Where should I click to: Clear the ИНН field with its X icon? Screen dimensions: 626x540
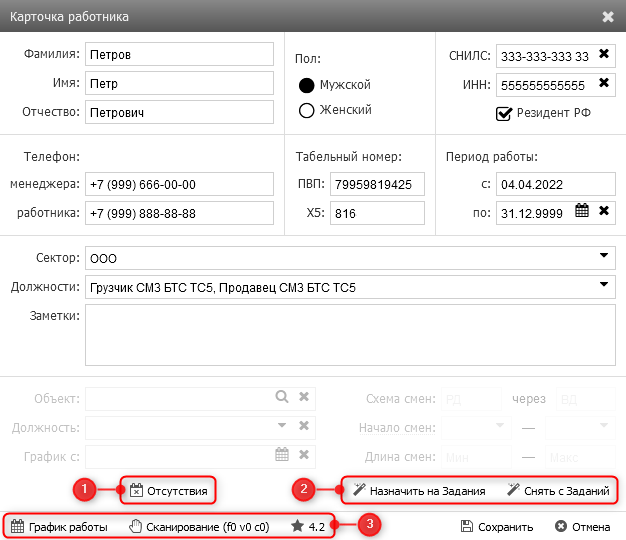(604, 85)
